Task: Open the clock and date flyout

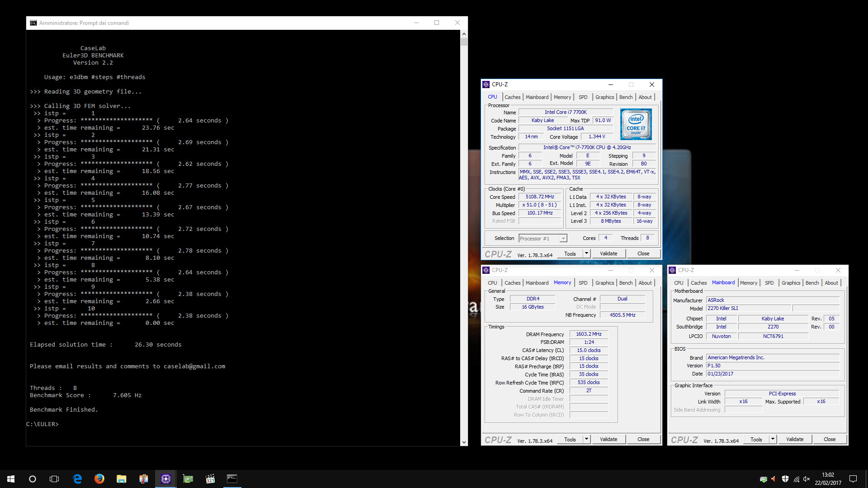Action: (828, 479)
